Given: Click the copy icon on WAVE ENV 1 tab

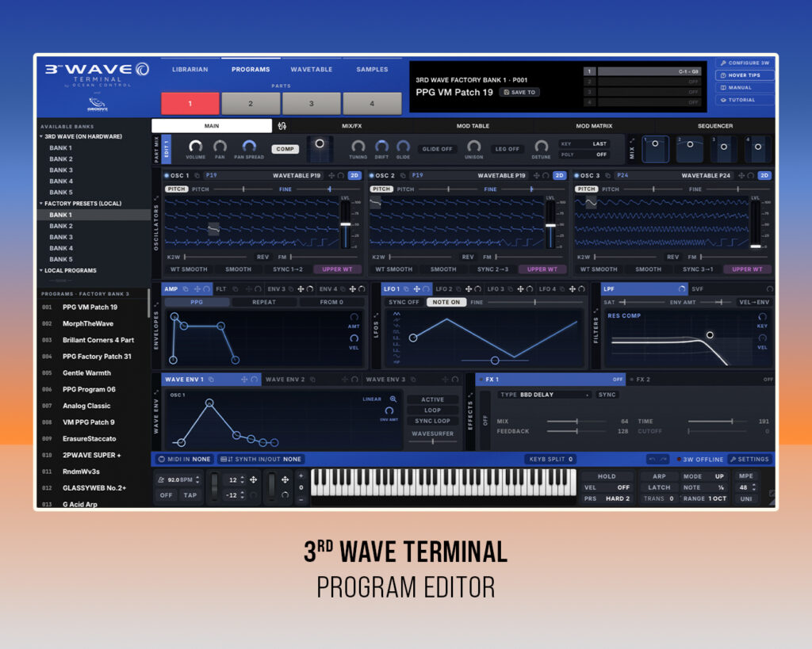Looking at the screenshot, I should (211, 380).
